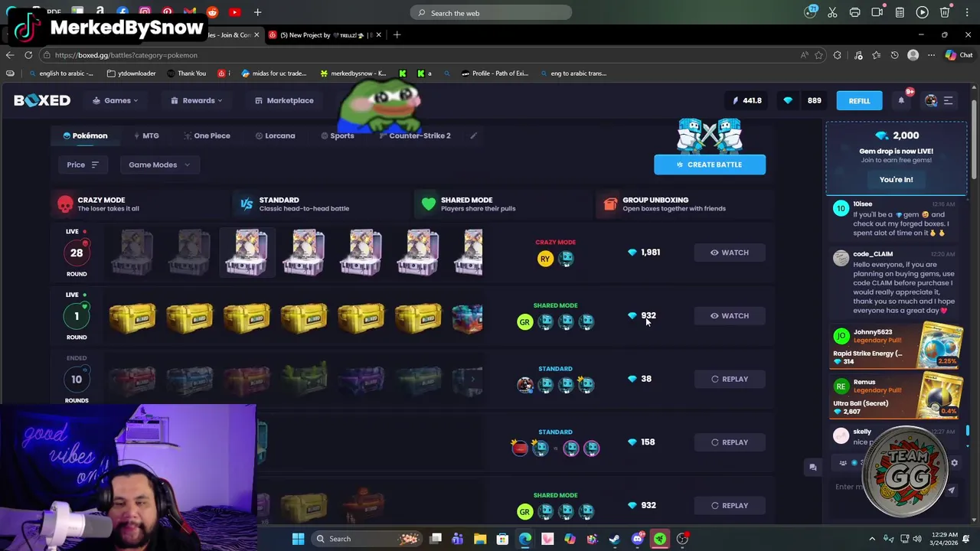980x551 pixels.
Task: Click the CREATE BATTLE button
Action: tap(710, 165)
